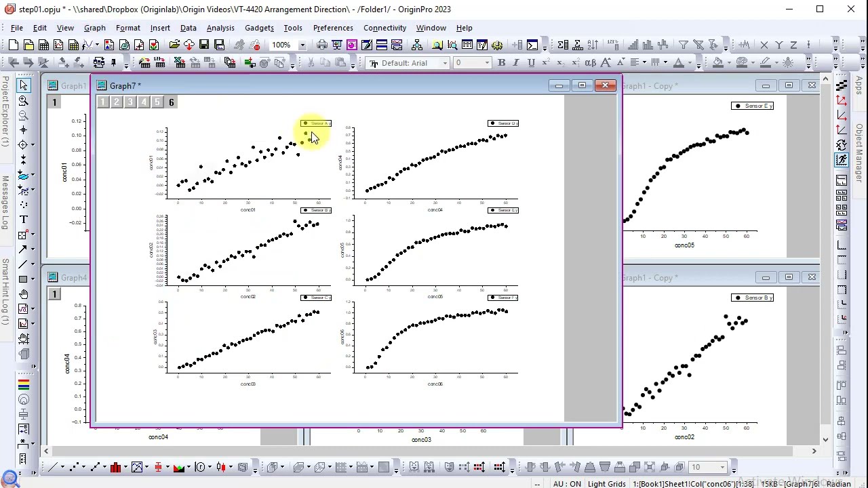Open the zoom 100% dropdown
The height and width of the screenshot is (488, 868).
(302, 45)
